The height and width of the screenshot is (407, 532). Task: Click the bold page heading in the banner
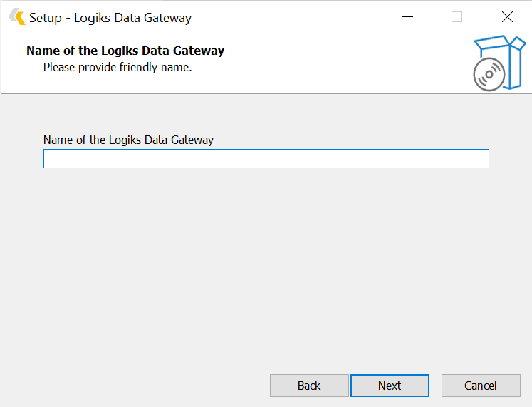(125, 51)
